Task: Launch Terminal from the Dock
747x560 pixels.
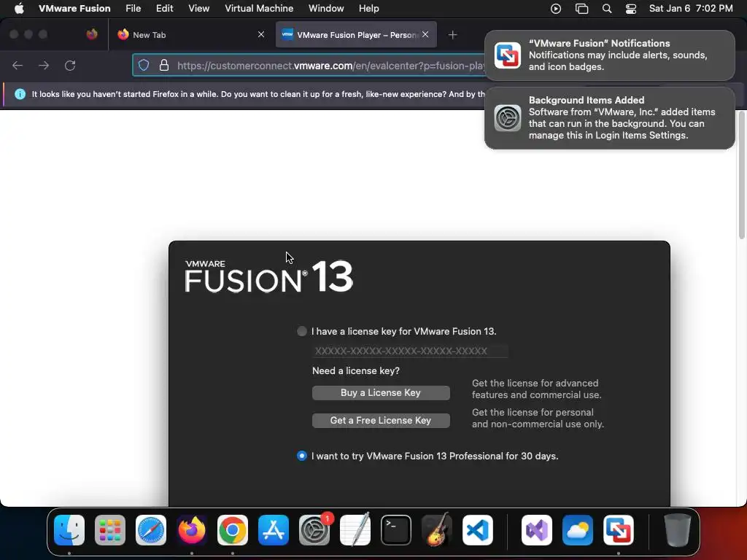Action: coord(396,530)
